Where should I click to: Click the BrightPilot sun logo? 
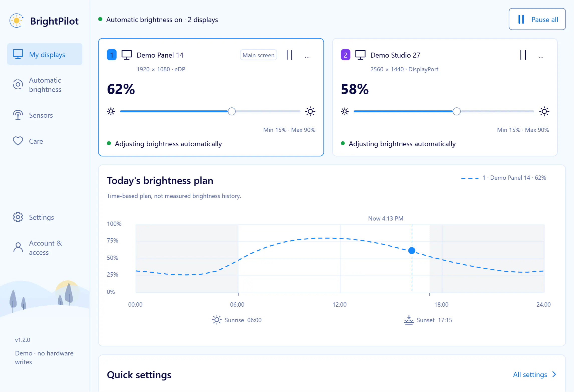click(x=17, y=21)
